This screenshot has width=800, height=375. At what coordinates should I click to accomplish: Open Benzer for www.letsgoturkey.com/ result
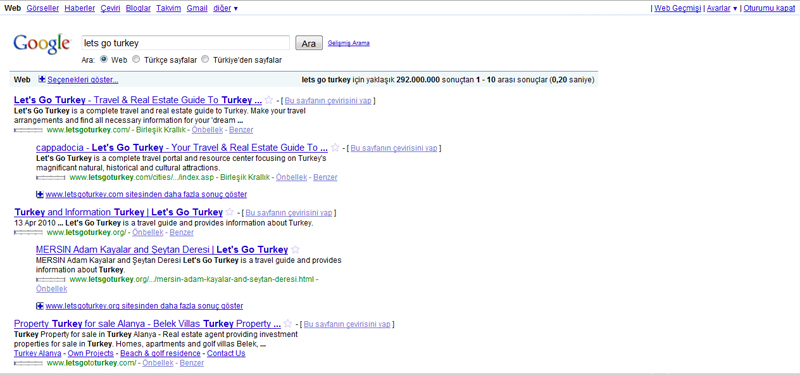[241, 130]
